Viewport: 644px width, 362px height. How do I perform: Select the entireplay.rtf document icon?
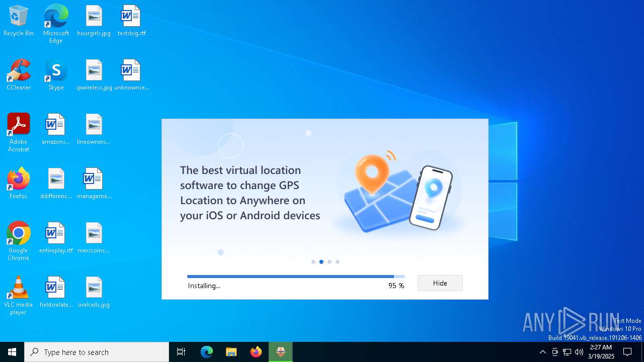(56, 238)
